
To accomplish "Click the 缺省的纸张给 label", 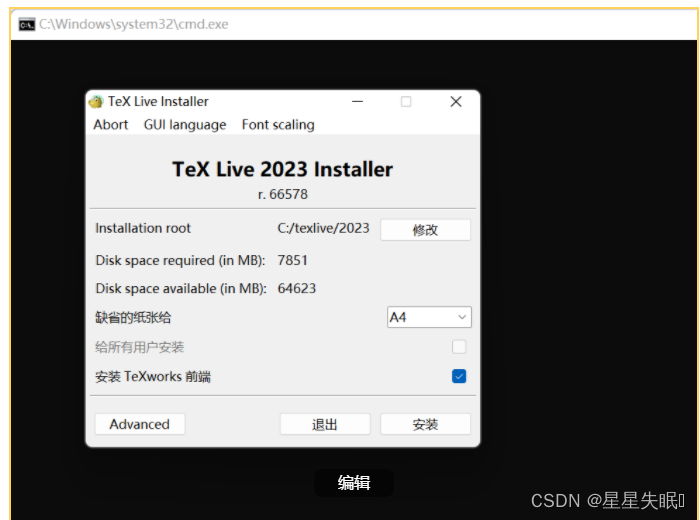I will 133,317.
